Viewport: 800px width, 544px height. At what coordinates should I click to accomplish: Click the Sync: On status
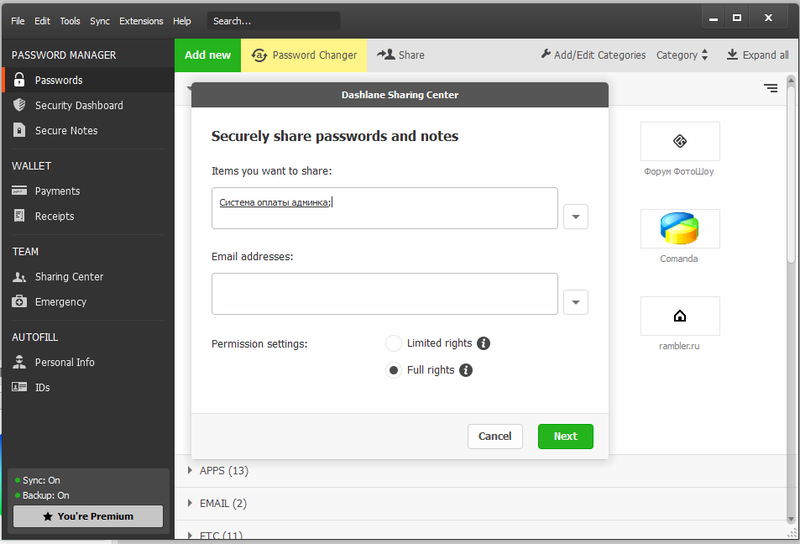(38, 480)
